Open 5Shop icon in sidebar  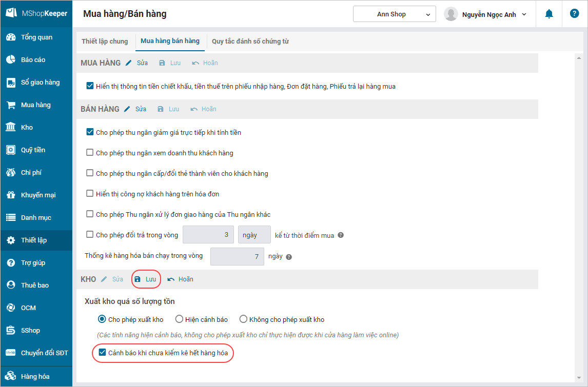pyautogui.click(x=11, y=330)
